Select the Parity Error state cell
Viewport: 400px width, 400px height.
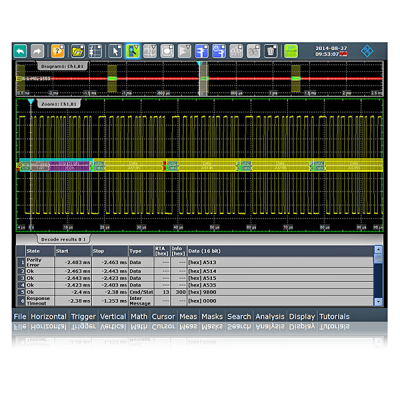(x=40, y=262)
